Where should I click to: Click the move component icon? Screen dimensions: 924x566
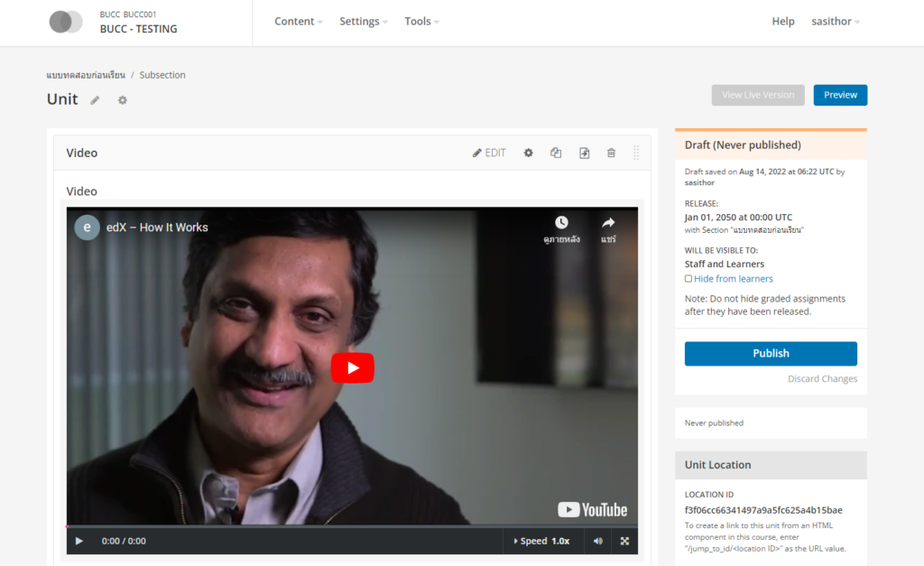(x=584, y=153)
